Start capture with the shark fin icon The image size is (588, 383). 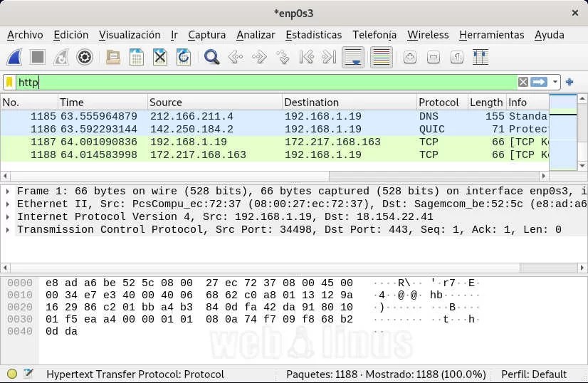15,58
